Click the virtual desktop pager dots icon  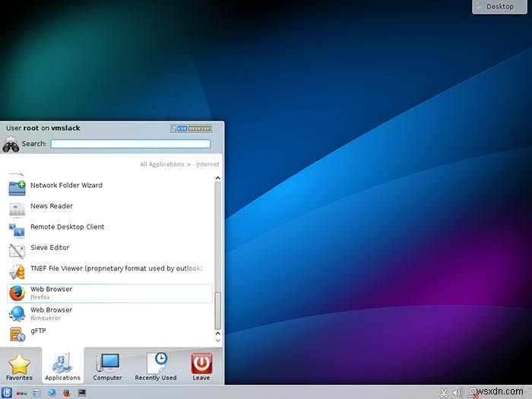(x=21, y=393)
